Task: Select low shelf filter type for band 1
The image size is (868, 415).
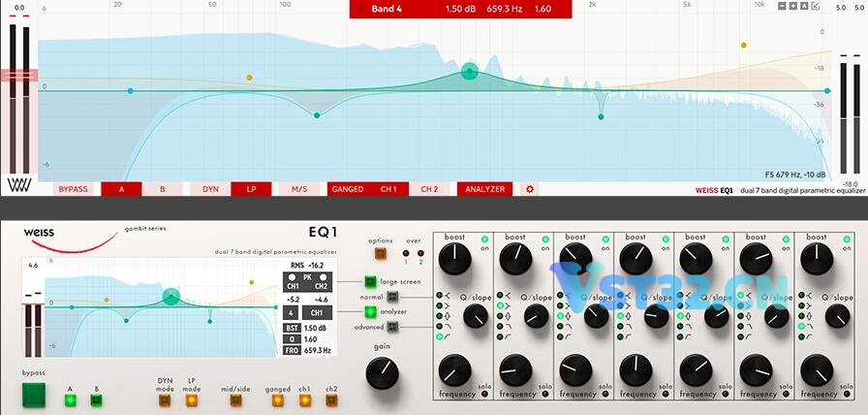Action: click(x=440, y=305)
